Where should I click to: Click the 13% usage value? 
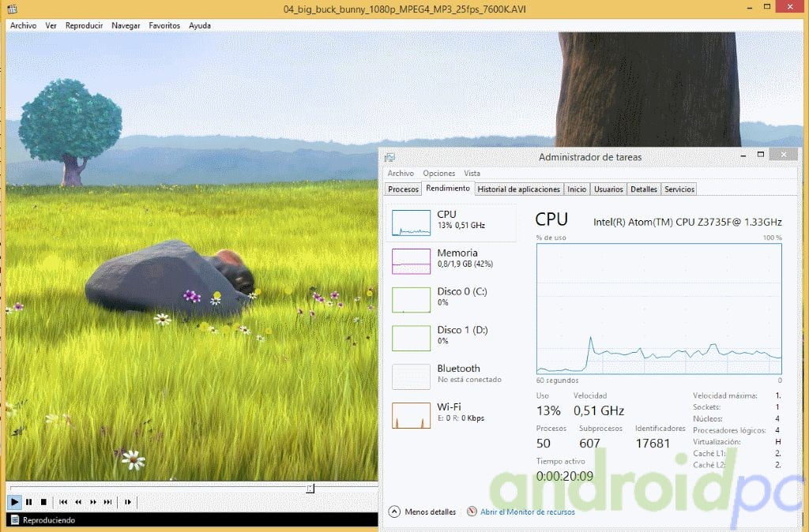click(548, 411)
